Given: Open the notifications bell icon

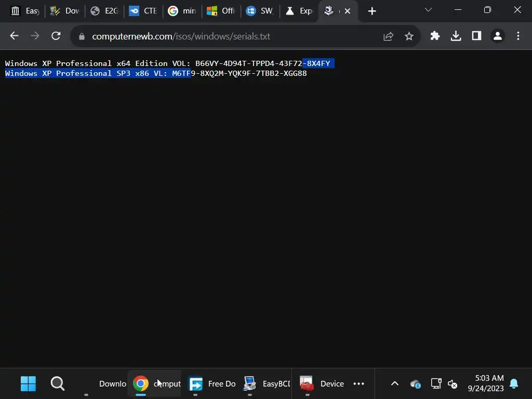Looking at the screenshot, I should [x=514, y=384].
